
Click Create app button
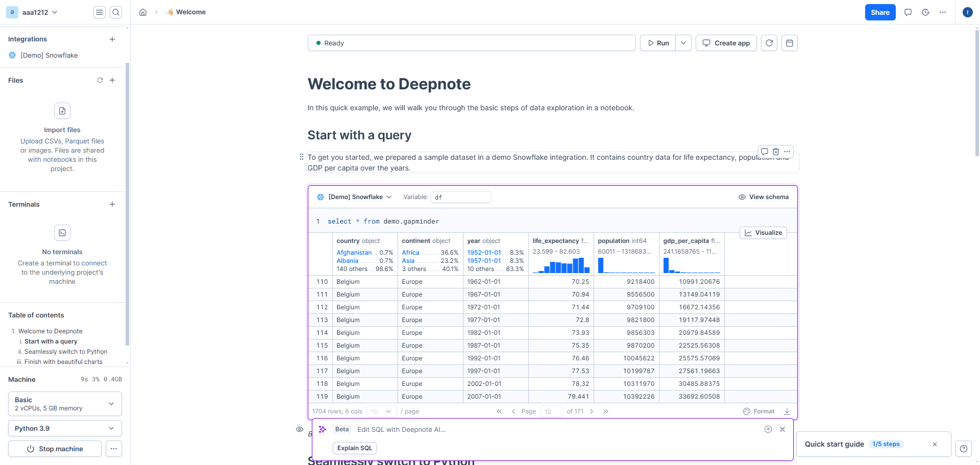coord(726,43)
